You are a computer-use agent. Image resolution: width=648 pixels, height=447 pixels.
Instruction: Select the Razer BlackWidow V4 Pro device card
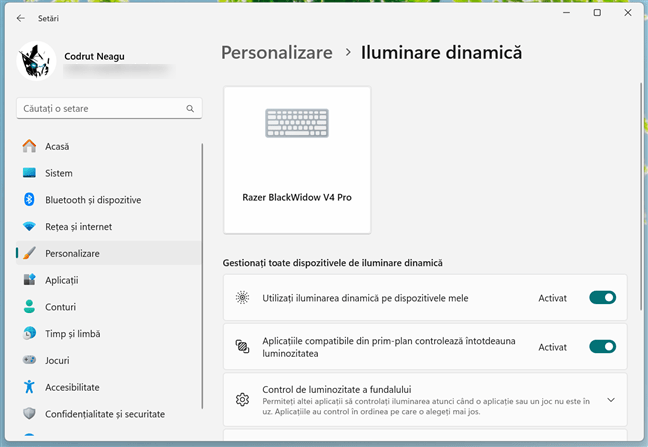click(297, 159)
